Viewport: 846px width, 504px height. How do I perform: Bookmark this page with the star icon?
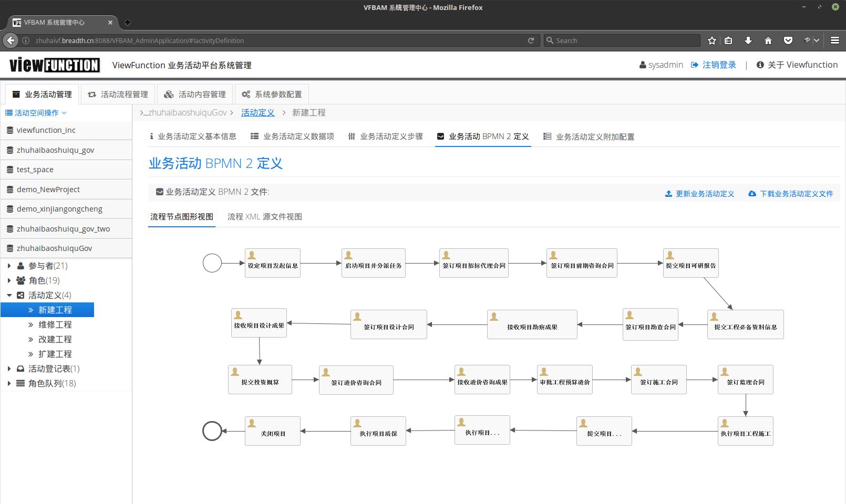pos(712,40)
